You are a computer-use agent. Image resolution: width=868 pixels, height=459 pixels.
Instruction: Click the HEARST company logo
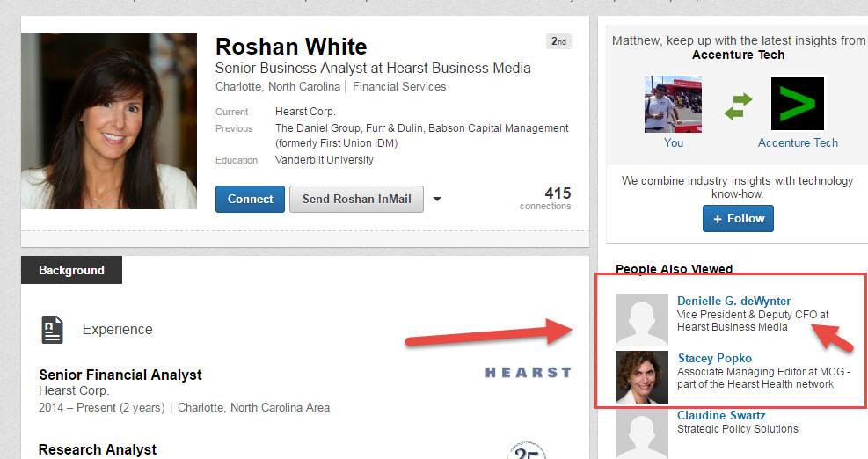coord(529,373)
